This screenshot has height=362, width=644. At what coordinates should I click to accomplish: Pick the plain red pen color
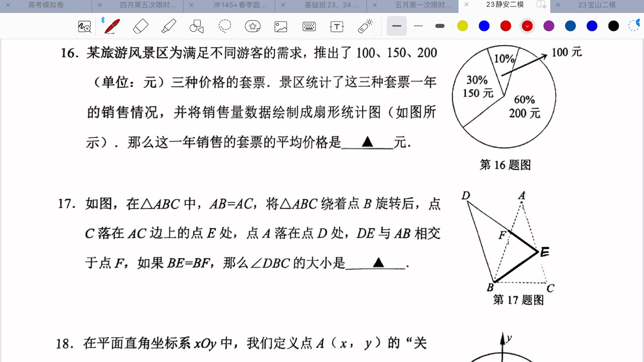click(506, 26)
